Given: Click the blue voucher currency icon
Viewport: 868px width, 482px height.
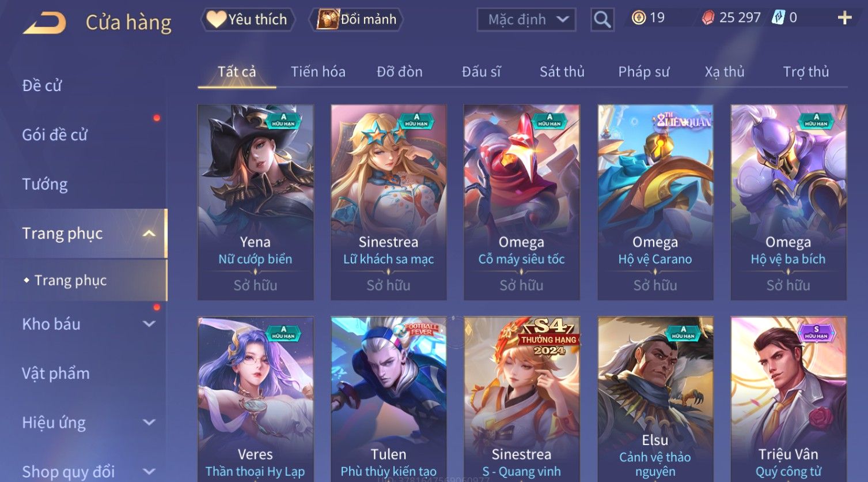Looking at the screenshot, I should click(x=778, y=17).
